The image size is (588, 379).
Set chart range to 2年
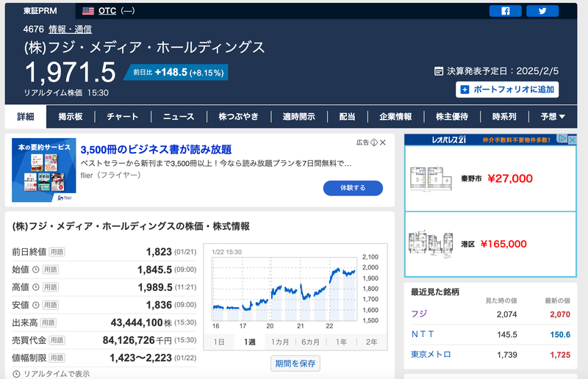tap(371, 342)
